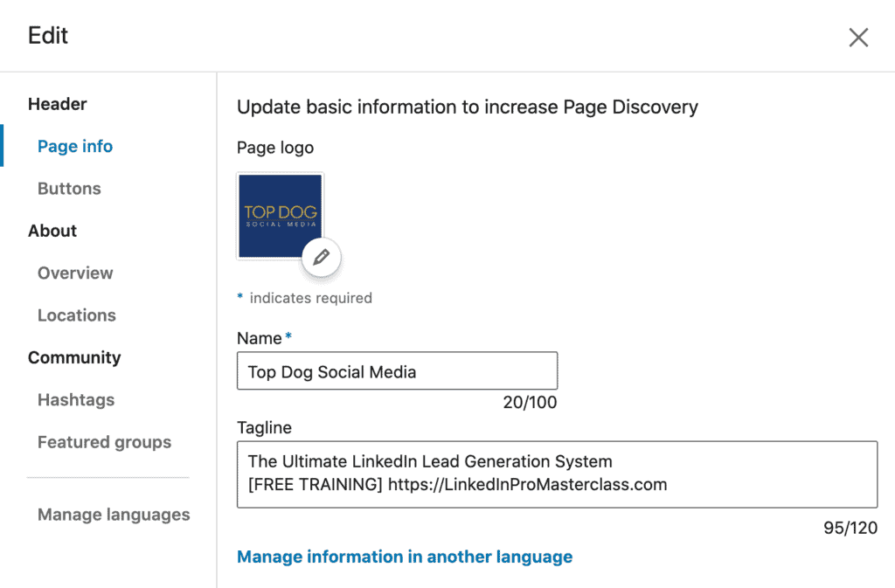Click 'Update basic information' heading text
Screen dimensions: 895x588
pyautogui.click(x=468, y=107)
